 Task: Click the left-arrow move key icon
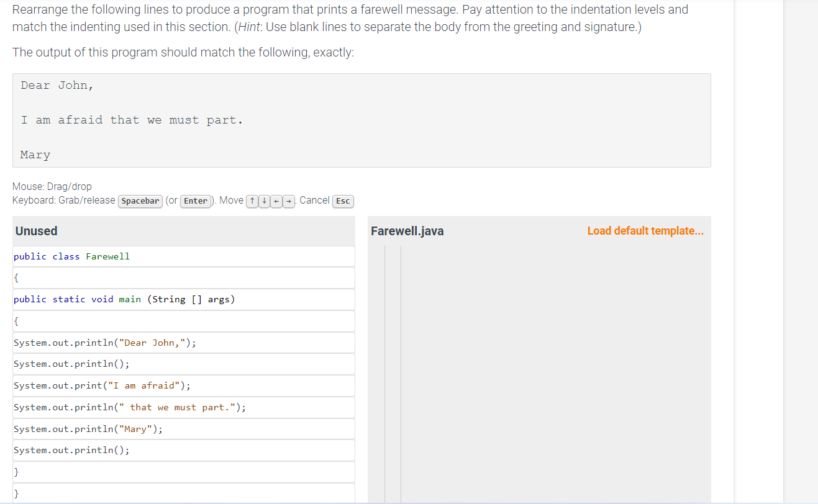276,201
